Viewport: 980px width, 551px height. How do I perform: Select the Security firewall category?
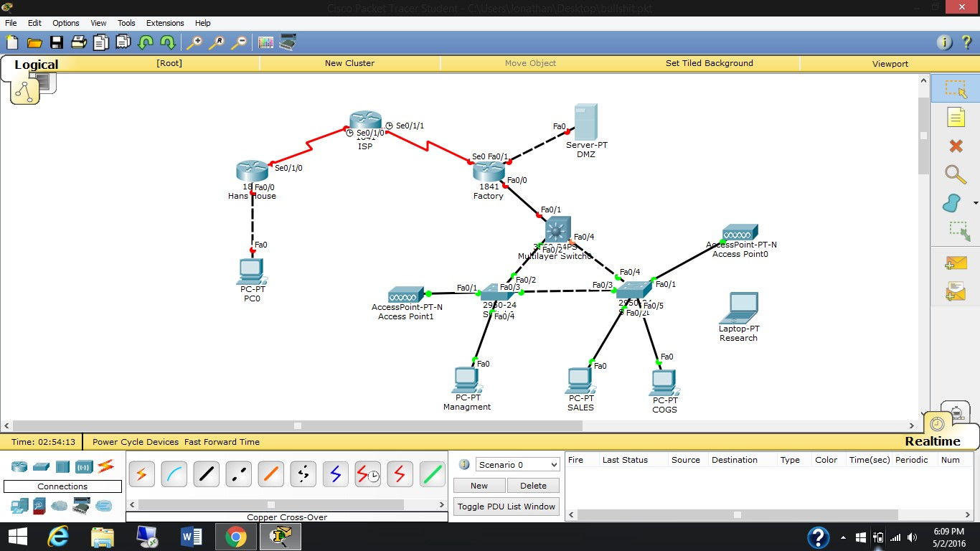pyautogui.click(x=39, y=506)
